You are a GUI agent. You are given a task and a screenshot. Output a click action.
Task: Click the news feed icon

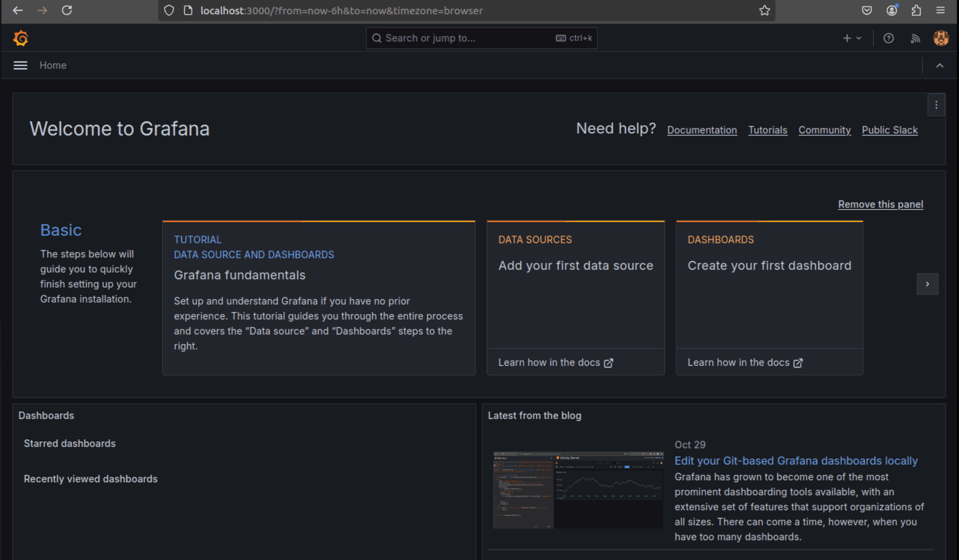pos(916,38)
